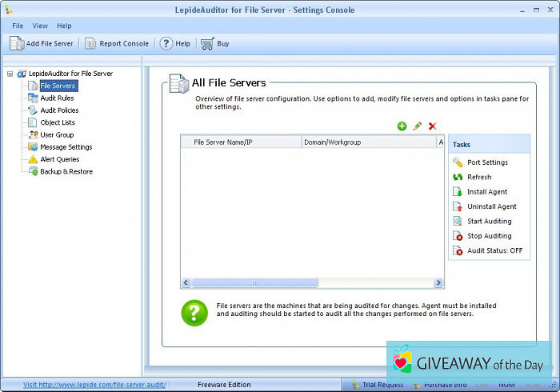560x392 pixels.
Task: Open Report Console from toolbar
Action: point(117,44)
